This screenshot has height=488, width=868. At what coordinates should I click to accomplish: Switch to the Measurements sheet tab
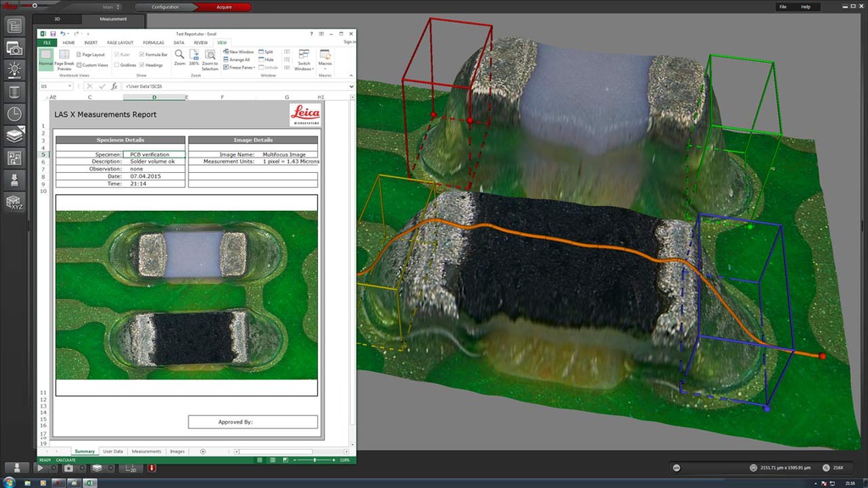click(147, 452)
